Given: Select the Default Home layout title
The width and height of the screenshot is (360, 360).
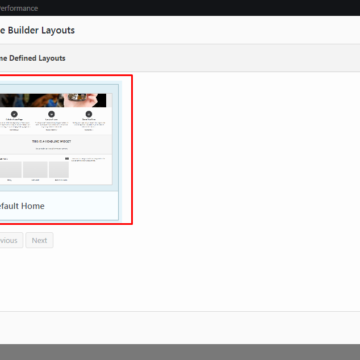Looking at the screenshot, I should click(x=22, y=206).
